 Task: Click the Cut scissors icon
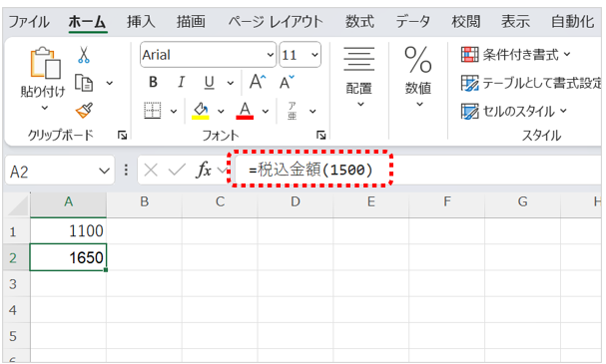pyautogui.click(x=84, y=55)
